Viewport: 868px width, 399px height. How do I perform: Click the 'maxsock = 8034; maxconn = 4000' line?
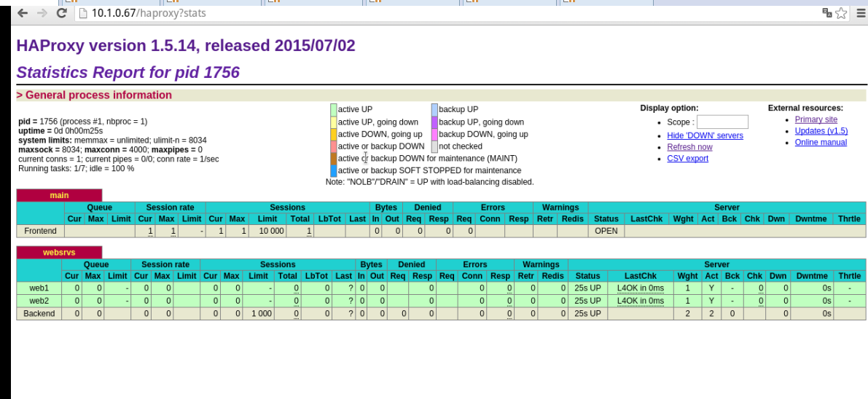point(110,149)
